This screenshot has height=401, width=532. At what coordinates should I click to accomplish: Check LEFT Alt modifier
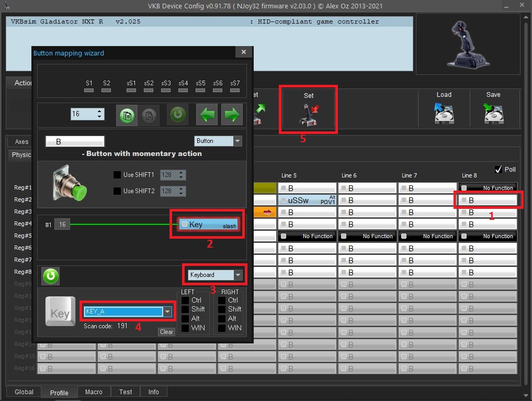pos(185,318)
